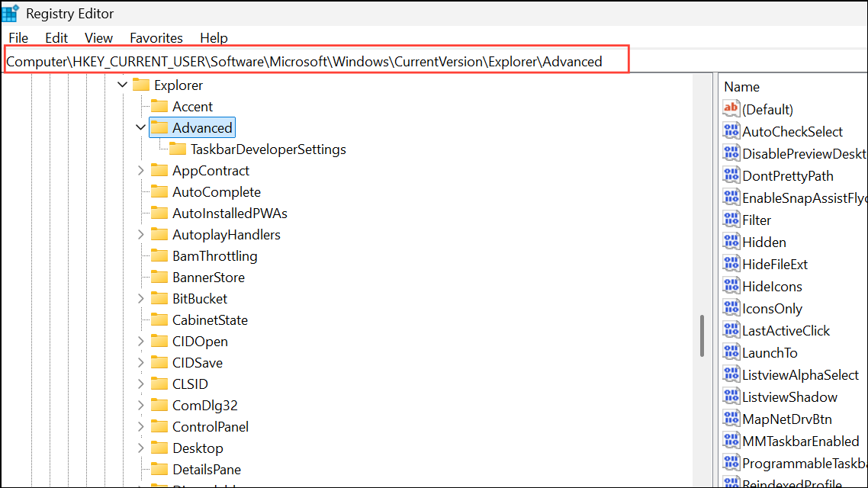The width and height of the screenshot is (868, 488).
Task: Click the TaskbarDeveloperSettings folder icon
Action: 178,149
